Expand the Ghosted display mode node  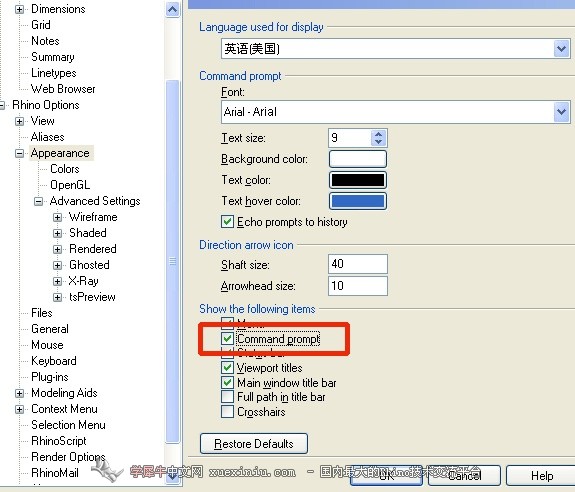[57, 265]
